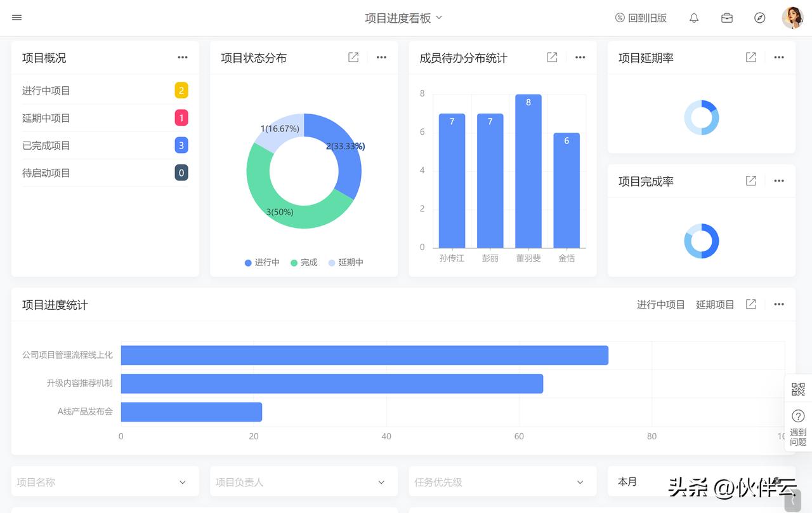Toggle 进行中 legend in pie chart

pos(262,263)
